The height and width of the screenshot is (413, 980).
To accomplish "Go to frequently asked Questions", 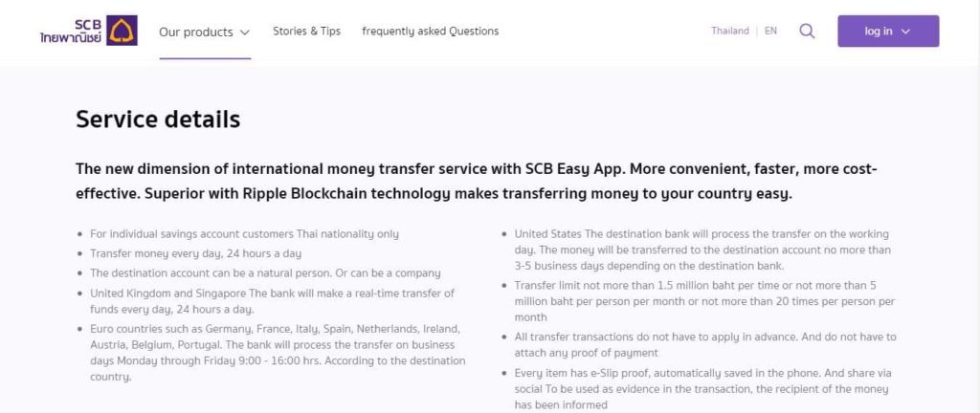I will coord(430,31).
